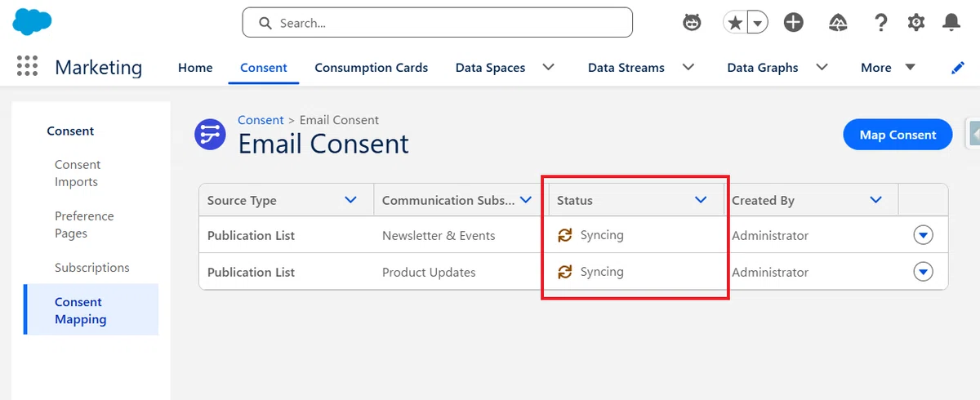
Task: Click the Created By column header
Action: click(x=763, y=200)
